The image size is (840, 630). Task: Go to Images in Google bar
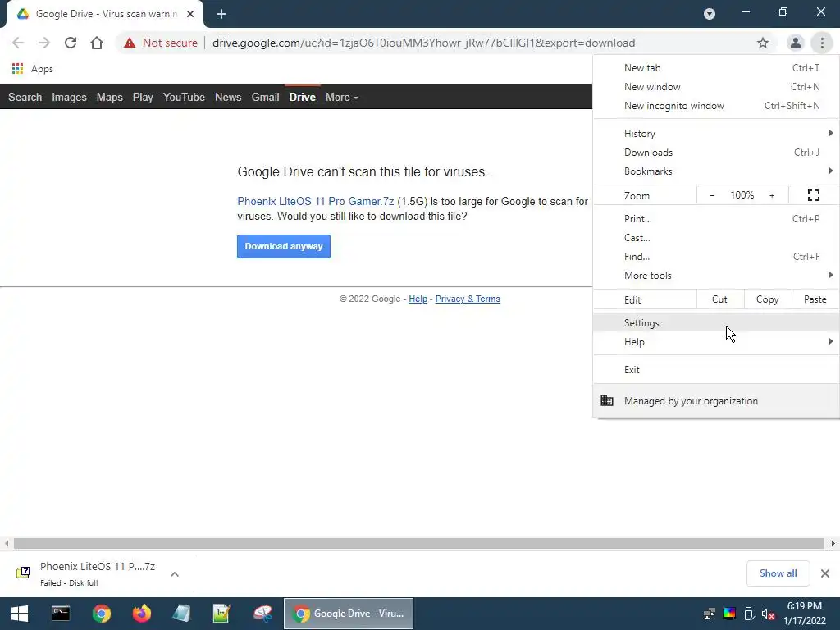point(69,97)
